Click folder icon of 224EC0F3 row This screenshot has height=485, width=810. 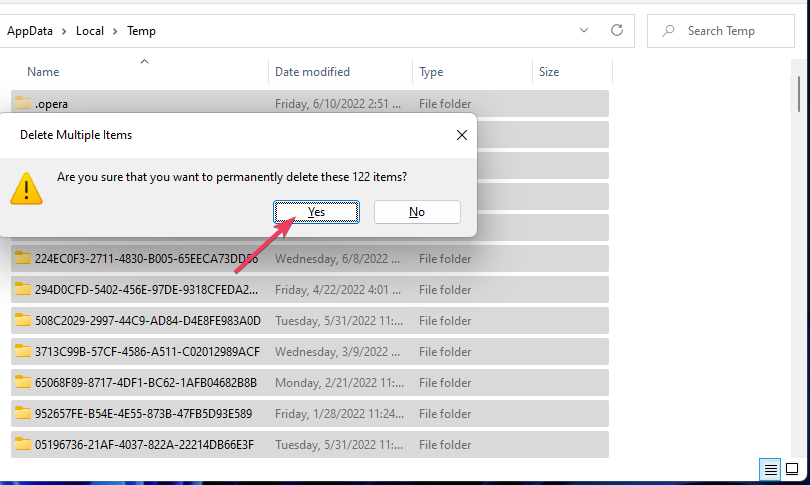pos(22,258)
